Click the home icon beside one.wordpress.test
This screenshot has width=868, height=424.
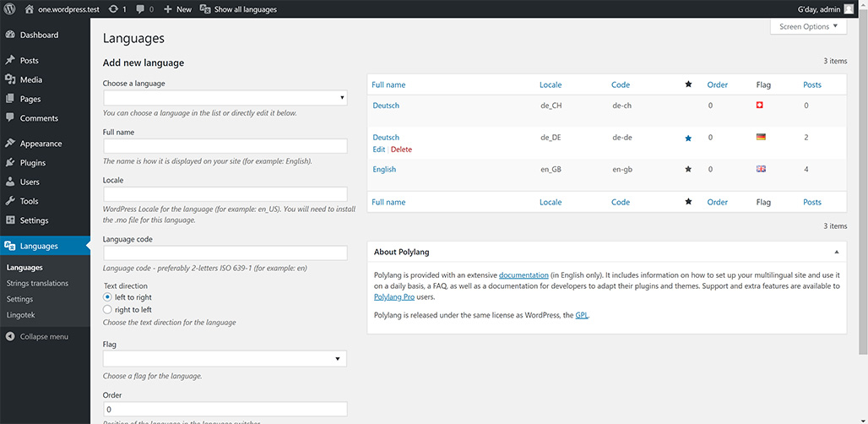click(30, 8)
